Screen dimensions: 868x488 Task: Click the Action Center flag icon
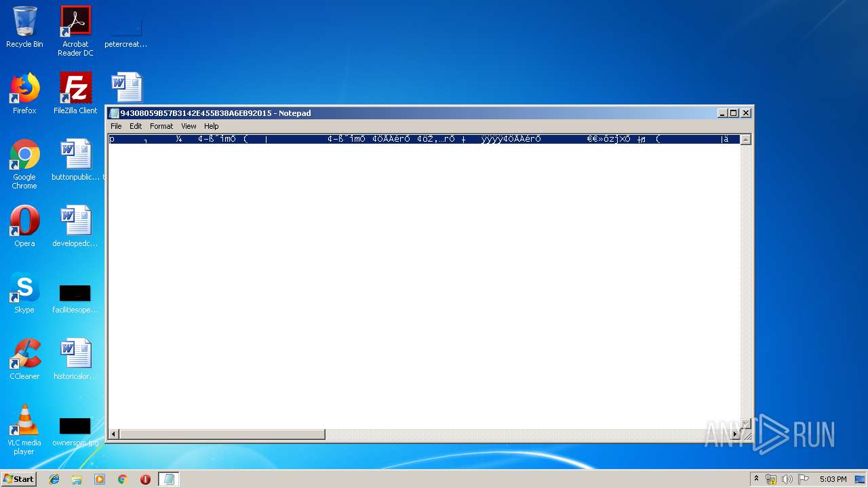pos(804,479)
